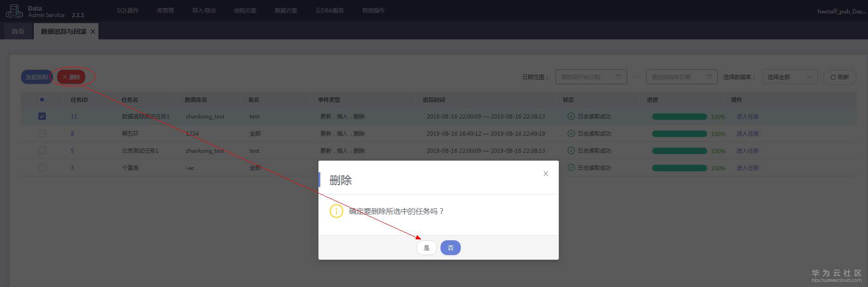The image size is (868, 287).
Task: Check the checkbox for task 5
Action: (42, 150)
